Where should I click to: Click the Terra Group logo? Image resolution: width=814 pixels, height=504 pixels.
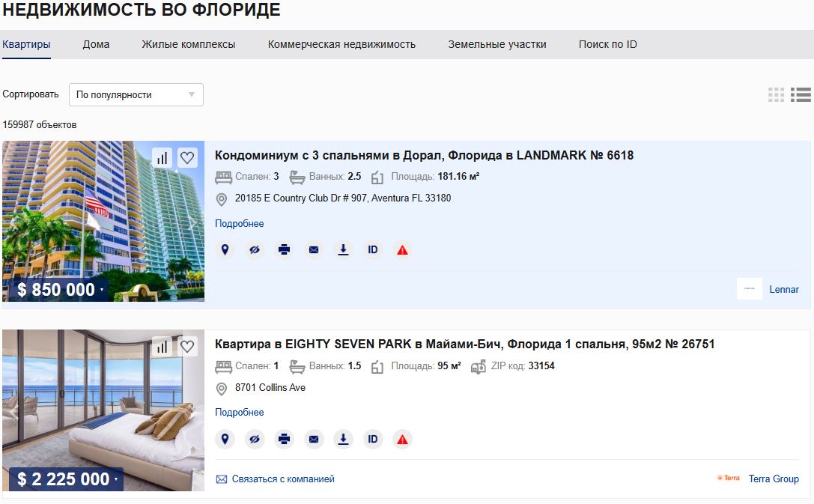point(729,478)
